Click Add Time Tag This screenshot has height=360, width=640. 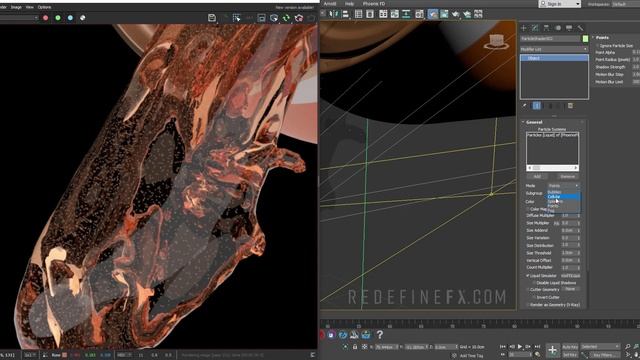pyautogui.click(x=471, y=356)
